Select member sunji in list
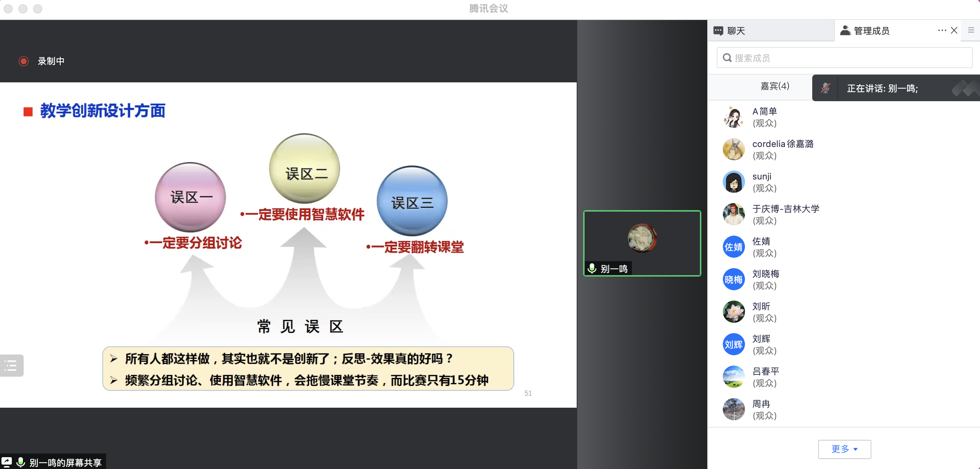The image size is (980, 469). pos(843,182)
